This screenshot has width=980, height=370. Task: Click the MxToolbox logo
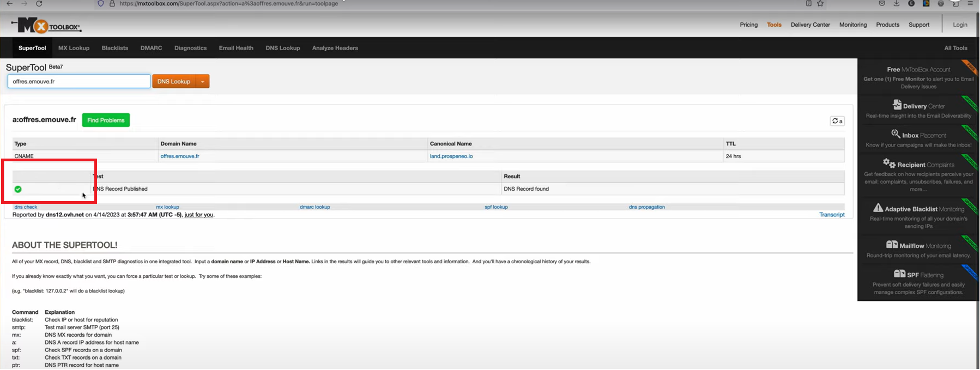46,26
